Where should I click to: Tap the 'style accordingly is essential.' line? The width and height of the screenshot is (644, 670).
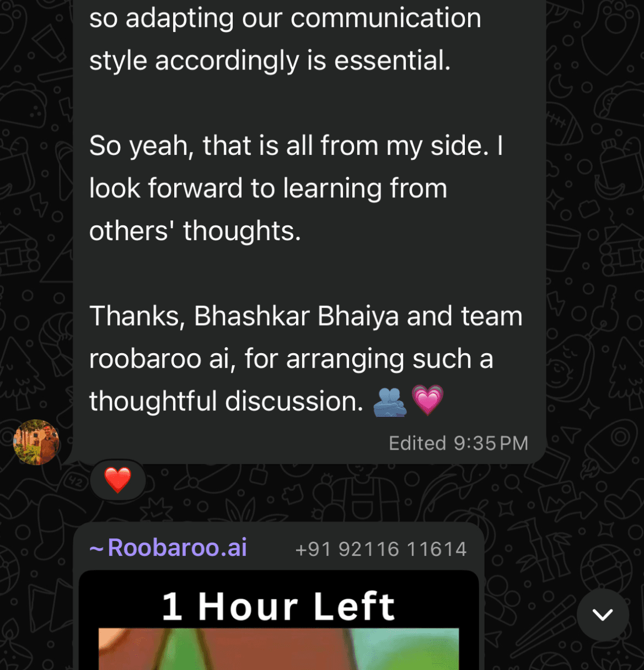pyautogui.click(x=270, y=61)
